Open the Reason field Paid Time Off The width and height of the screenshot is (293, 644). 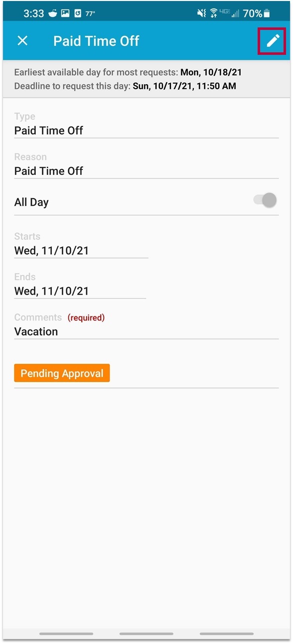coord(146,171)
